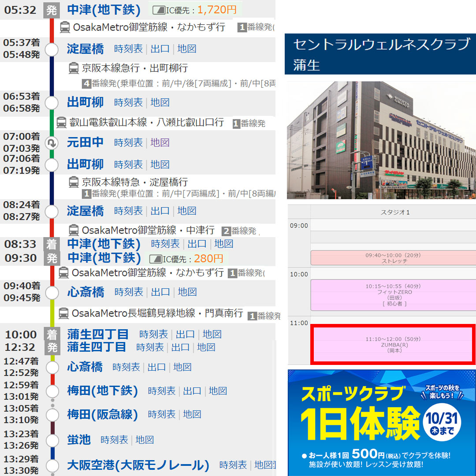
Task: Open 時刻表 for 元田中
Action: point(128,143)
